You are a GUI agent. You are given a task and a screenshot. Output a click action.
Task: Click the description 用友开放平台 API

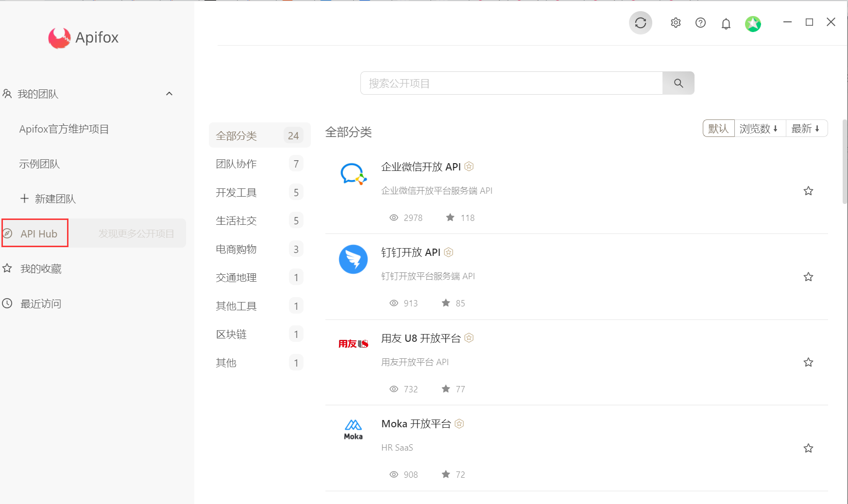[415, 362]
